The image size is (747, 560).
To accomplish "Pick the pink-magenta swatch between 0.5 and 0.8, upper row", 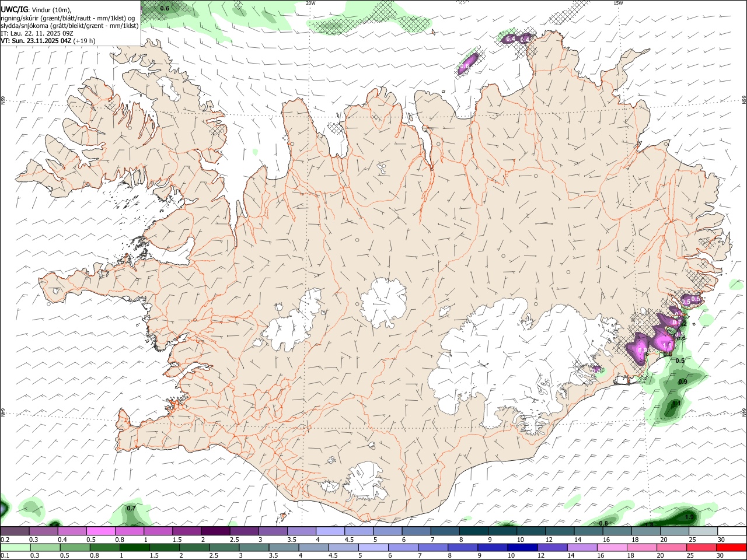I will [x=101, y=531].
